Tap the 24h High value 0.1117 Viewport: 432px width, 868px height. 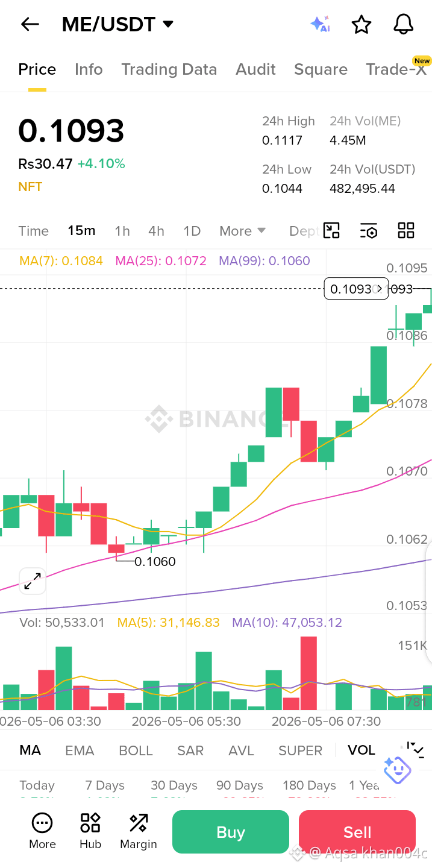(x=282, y=140)
